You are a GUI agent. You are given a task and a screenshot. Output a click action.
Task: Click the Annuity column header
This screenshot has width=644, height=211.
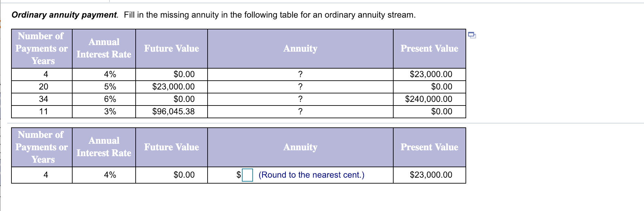click(x=300, y=49)
